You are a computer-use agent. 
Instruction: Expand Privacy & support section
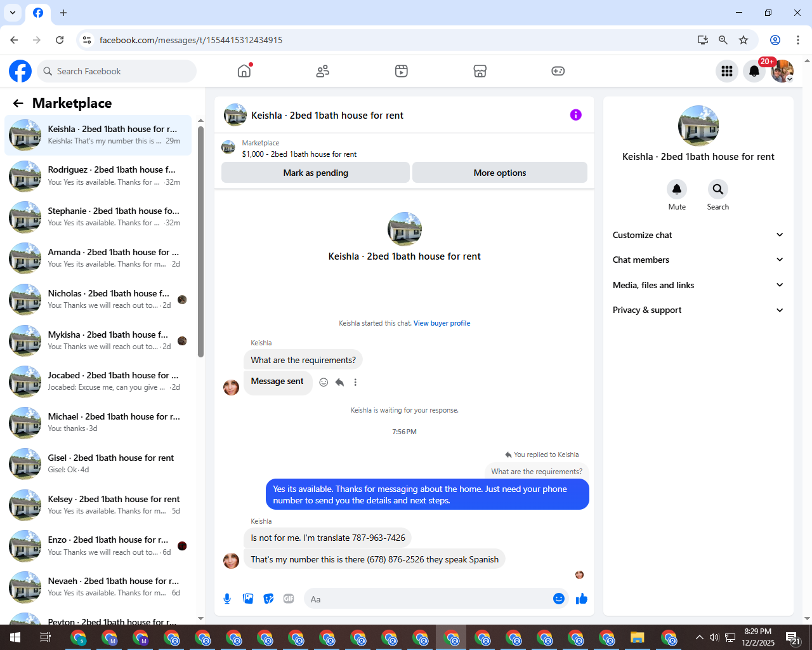click(x=698, y=310)
